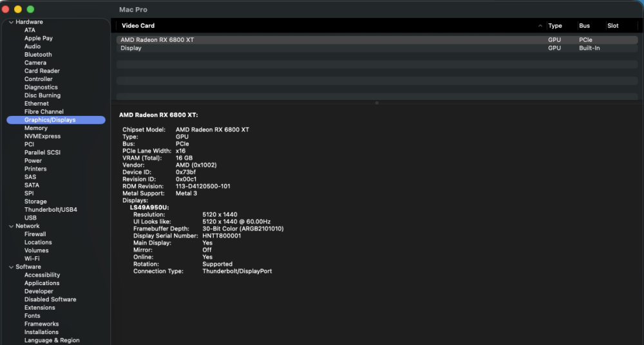Sort by Video Card column header

pos(138,26)
